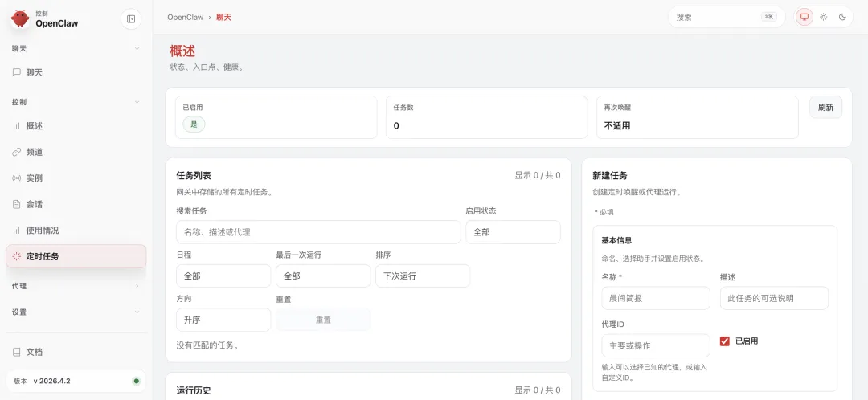Focus the 搜索任务 input field
The width and height of the screenshot is (868, 400).
coord(318,232)
